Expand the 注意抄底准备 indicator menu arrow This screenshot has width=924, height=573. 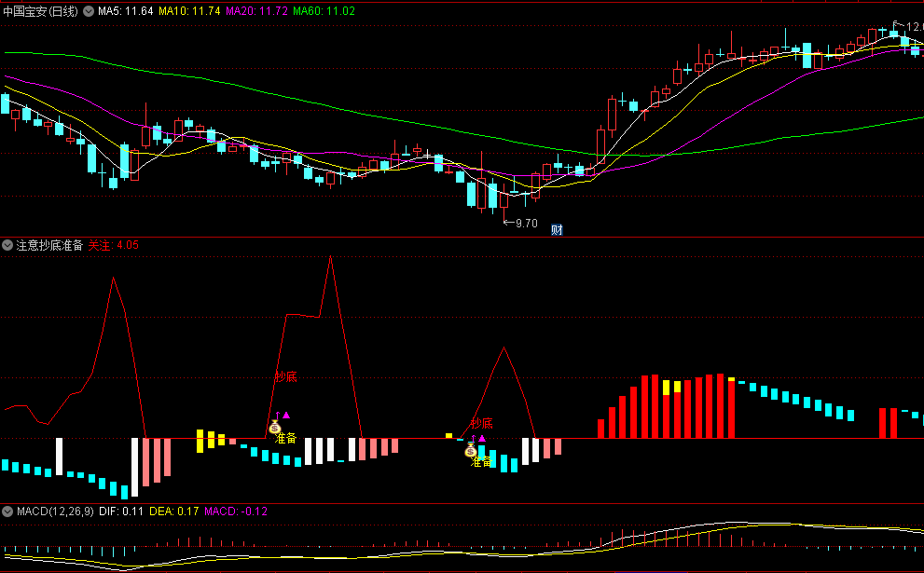(7, 245)
